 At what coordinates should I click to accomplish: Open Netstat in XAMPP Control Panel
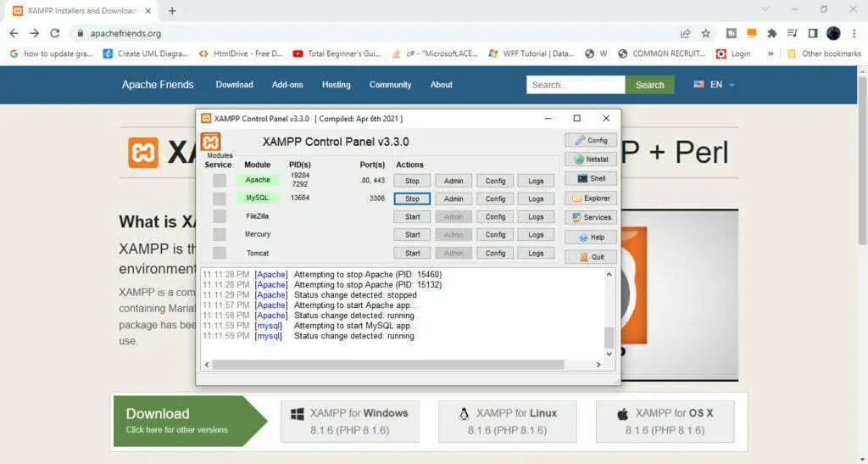(591, 159)
